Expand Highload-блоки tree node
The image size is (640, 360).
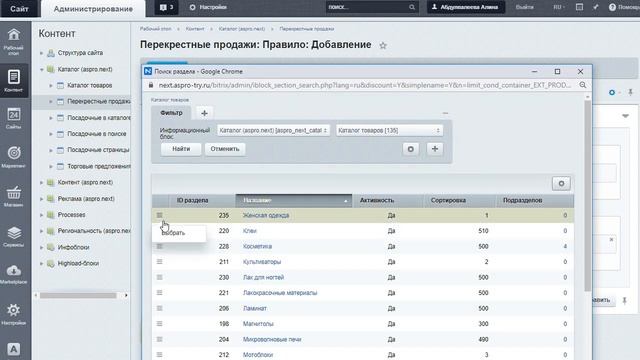tap(41, 263)
